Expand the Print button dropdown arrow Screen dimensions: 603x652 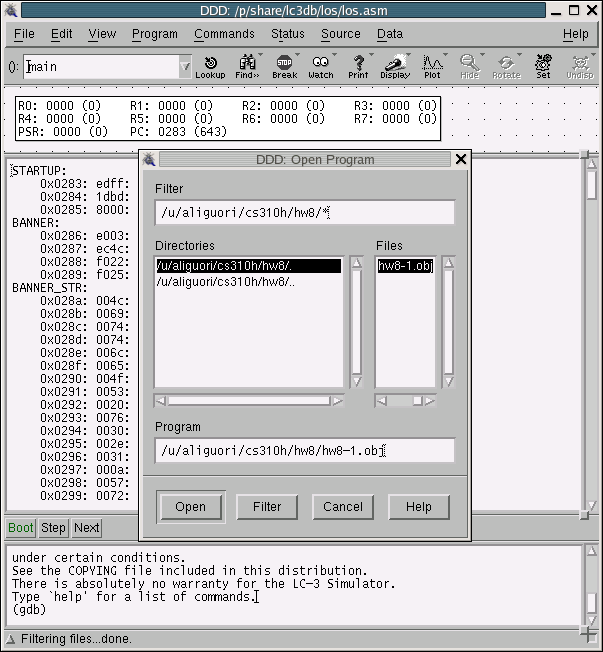371,54
